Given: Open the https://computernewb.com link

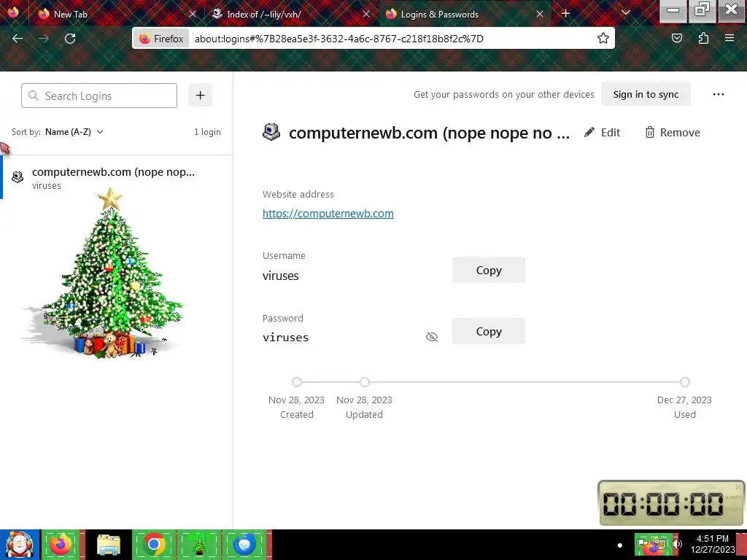Looking at the screenshot, I should coord(328,214).
